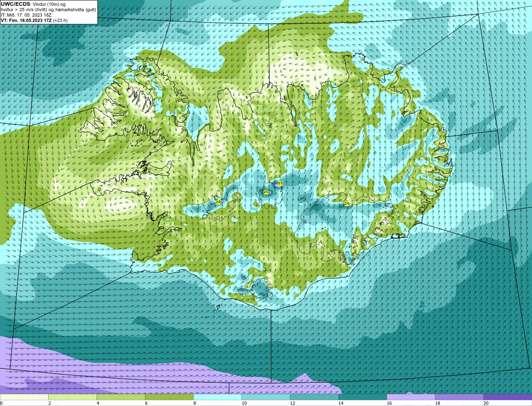The width and height of the screenshot is (532, 406).
Task: Click the yellow gust label reading 28
Action: tap(218, 202)
